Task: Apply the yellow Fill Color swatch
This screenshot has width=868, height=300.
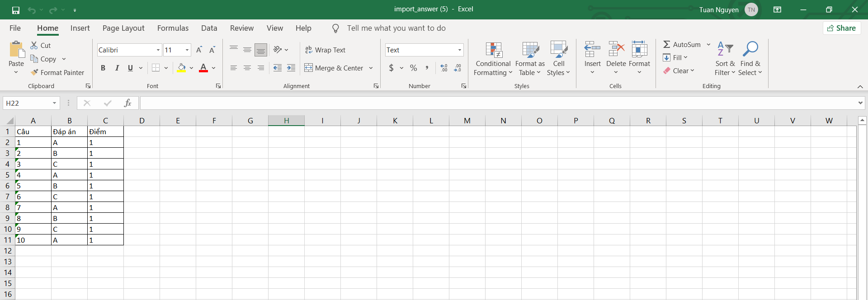Action: [181, 68]
